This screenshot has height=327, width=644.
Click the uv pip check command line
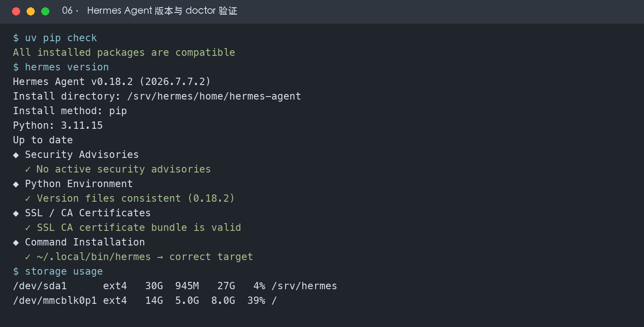(x=55, y=38)
